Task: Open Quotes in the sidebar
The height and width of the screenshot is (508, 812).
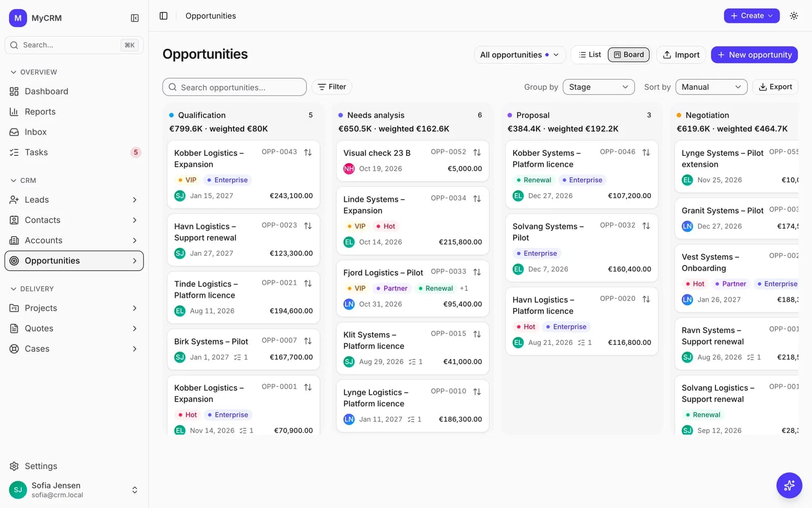Action: (74, 329)
